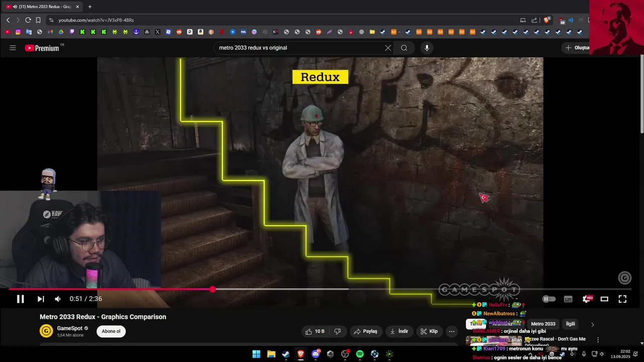Screen dimensions: 644x362
Task: Start voice search with microphone
Action: tap(427, 48)
